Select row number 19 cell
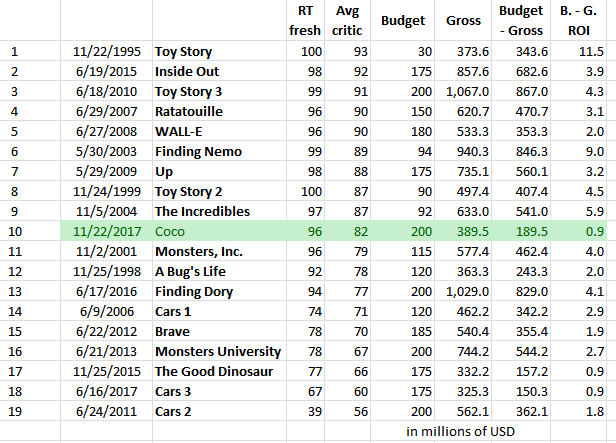616x443 pixels. 15,412
